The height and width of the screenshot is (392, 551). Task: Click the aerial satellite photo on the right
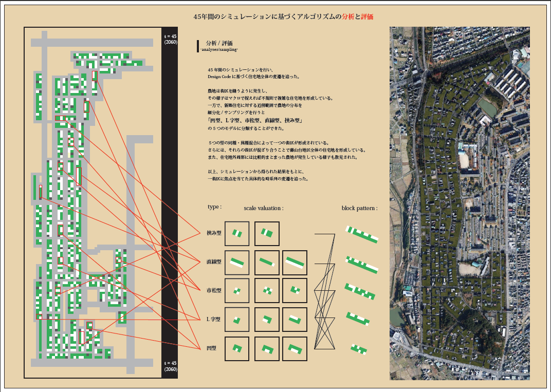[460, 203]
